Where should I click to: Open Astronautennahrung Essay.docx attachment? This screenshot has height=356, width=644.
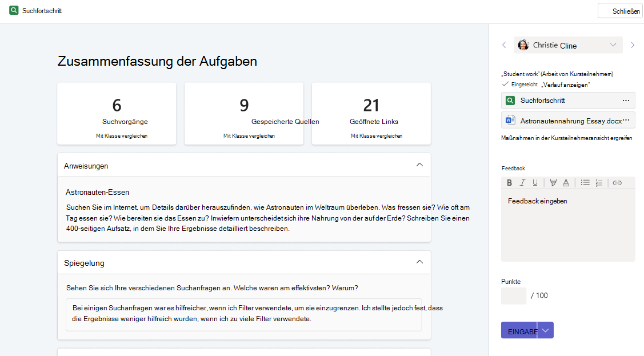[568, 121]
